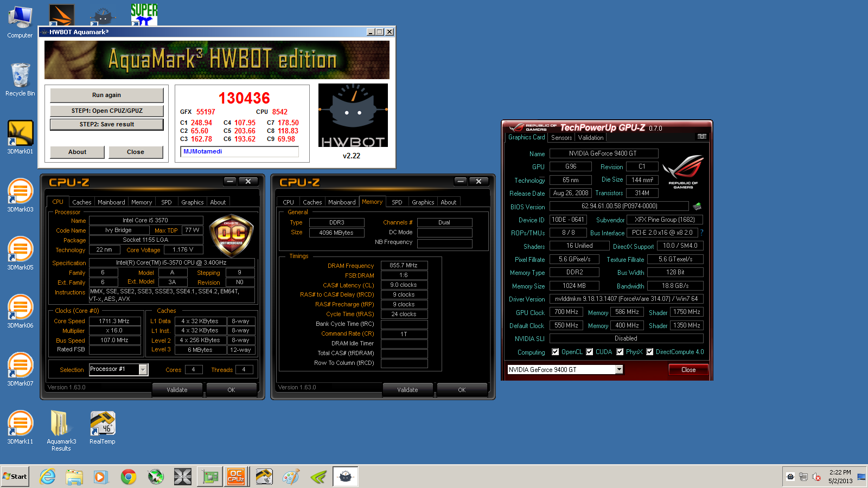Viewport: 868px width, 488px height.
Task: Open the RealTemp taskbar icon
Action: tap(264, 477)
